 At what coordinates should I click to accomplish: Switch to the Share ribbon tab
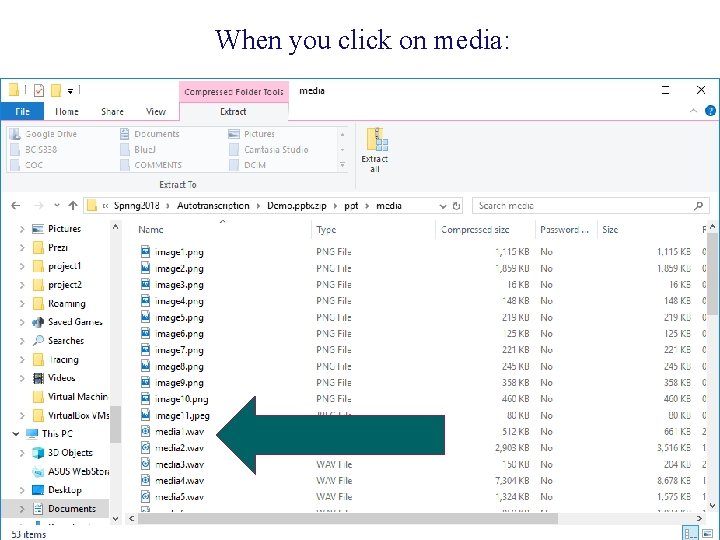(112, 112)
